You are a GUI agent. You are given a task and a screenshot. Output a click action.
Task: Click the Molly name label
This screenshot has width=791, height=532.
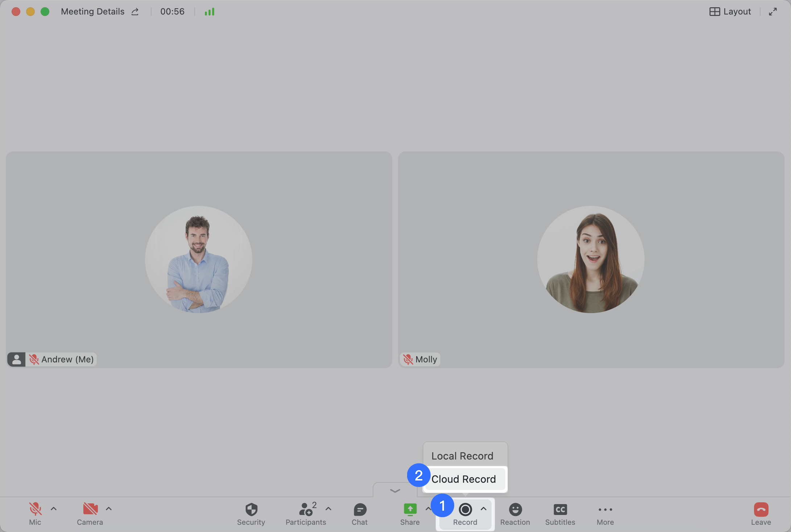426,359
